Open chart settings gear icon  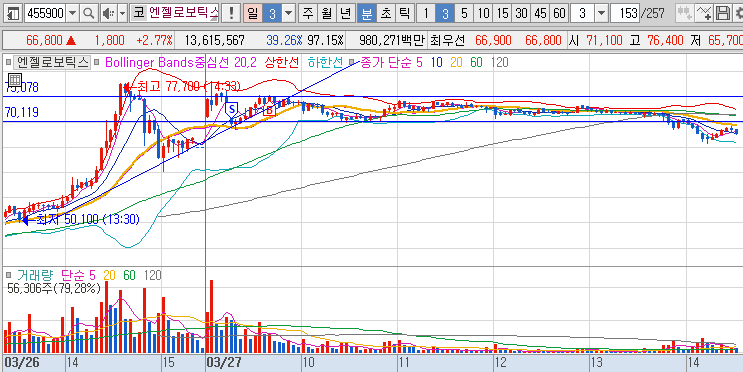click(737, 13)
